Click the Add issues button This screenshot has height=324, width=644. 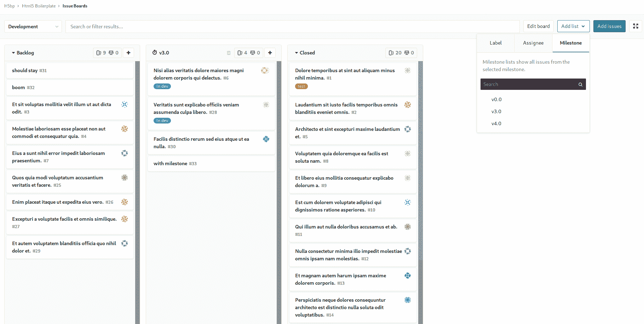(x=609, y=26)
